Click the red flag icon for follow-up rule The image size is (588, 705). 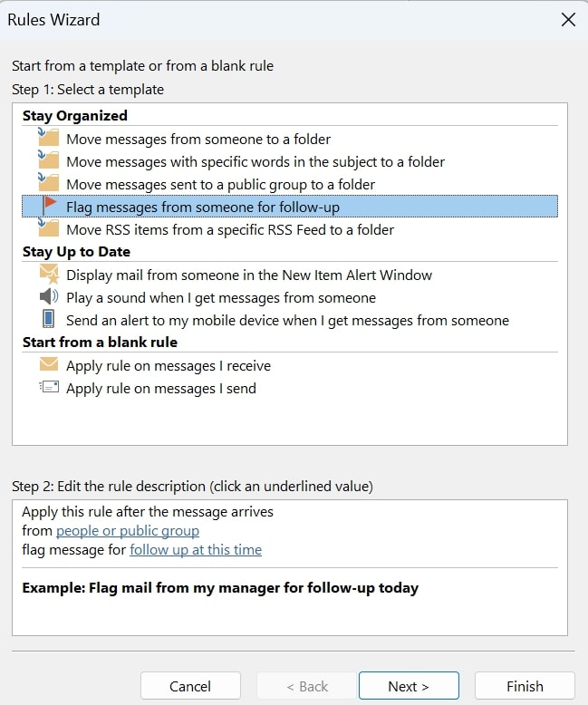[49, 206]
